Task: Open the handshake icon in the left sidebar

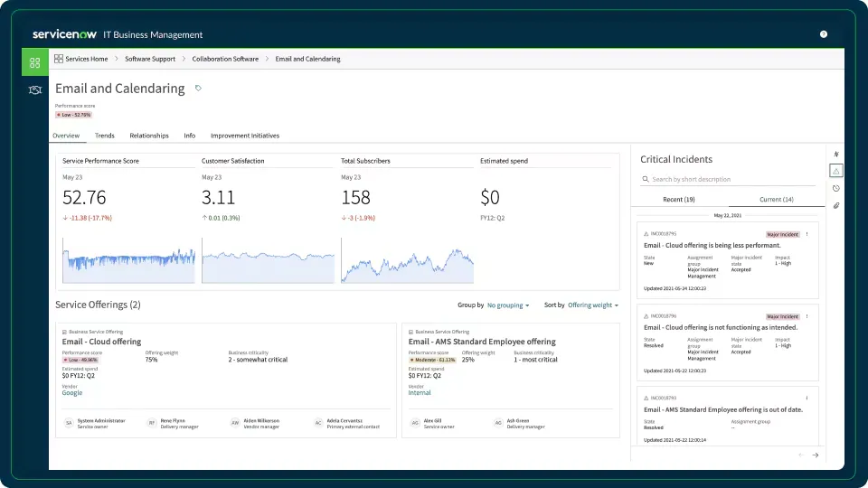Action: click(x=35, y=89)
